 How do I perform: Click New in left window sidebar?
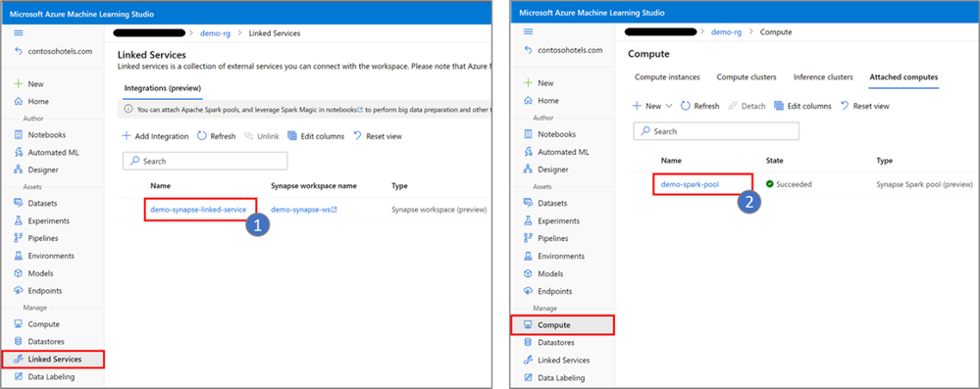tap(35, 83)
